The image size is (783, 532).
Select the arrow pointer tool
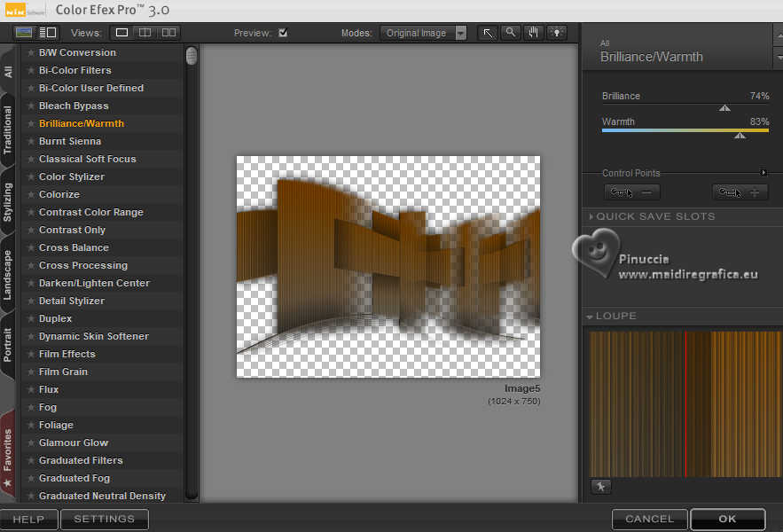point(488,33)
